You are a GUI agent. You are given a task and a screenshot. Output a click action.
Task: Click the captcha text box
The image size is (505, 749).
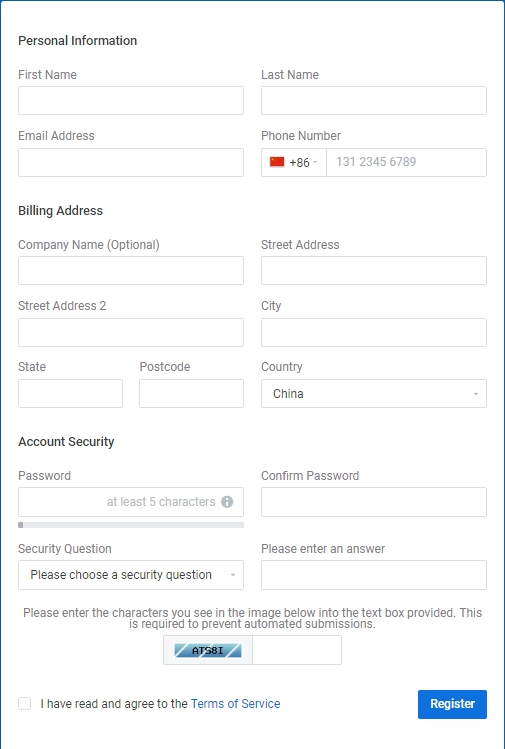[297, 650]
